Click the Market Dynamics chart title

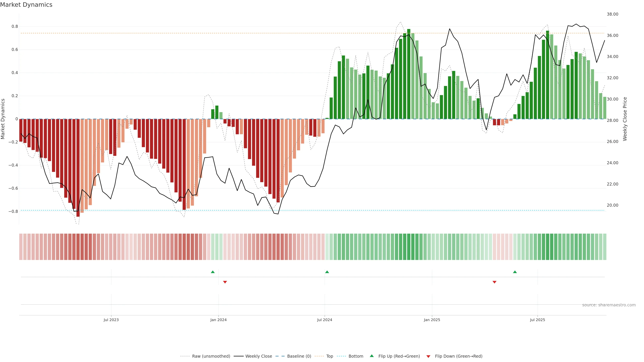point(26,5)
